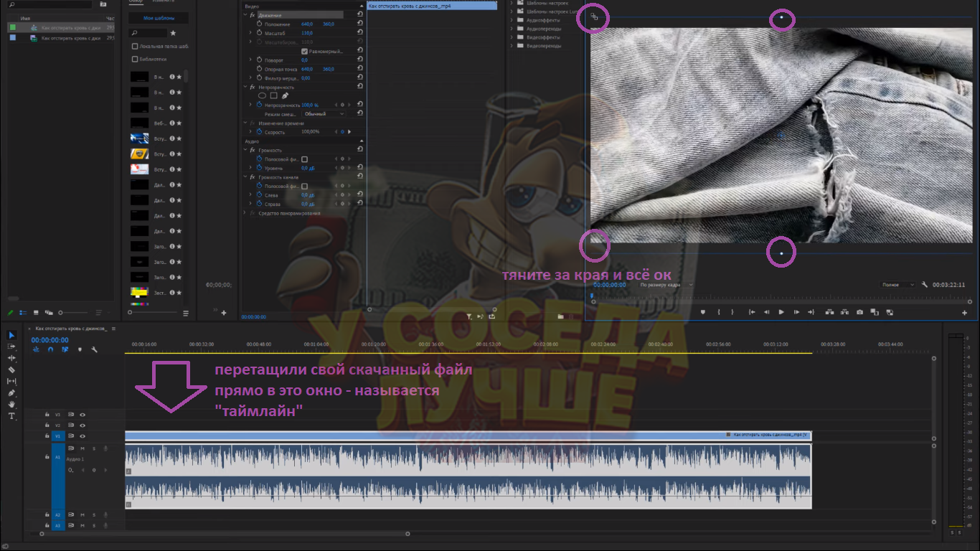Click the Мои шаблоны button
This screenshot has width=980, height=551.
[158, 18]
